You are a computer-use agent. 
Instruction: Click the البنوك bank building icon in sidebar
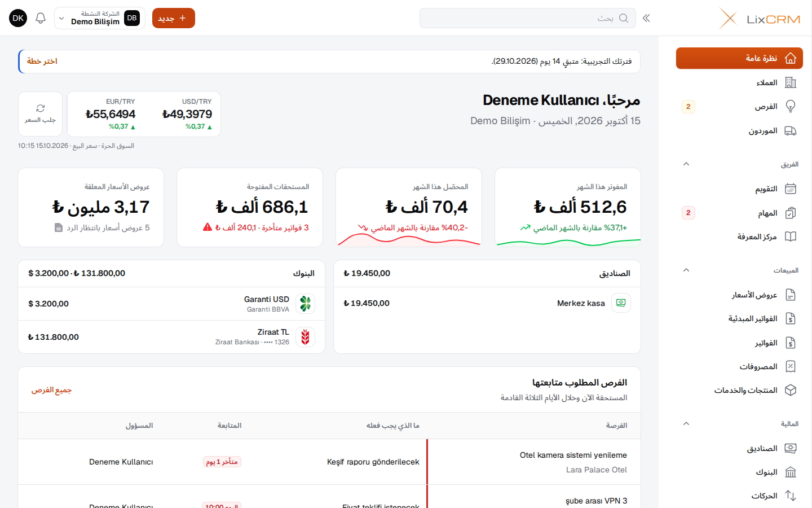(x=791, y=472)
